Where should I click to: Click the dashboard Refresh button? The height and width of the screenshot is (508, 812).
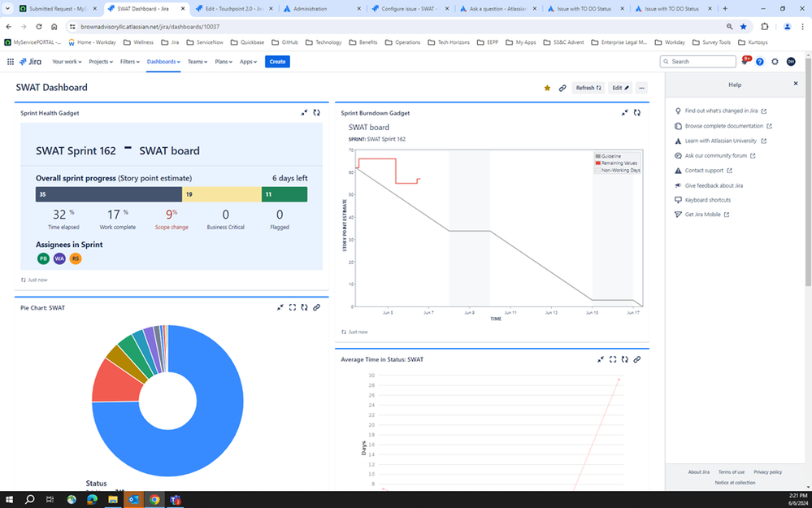coord(588,88)
